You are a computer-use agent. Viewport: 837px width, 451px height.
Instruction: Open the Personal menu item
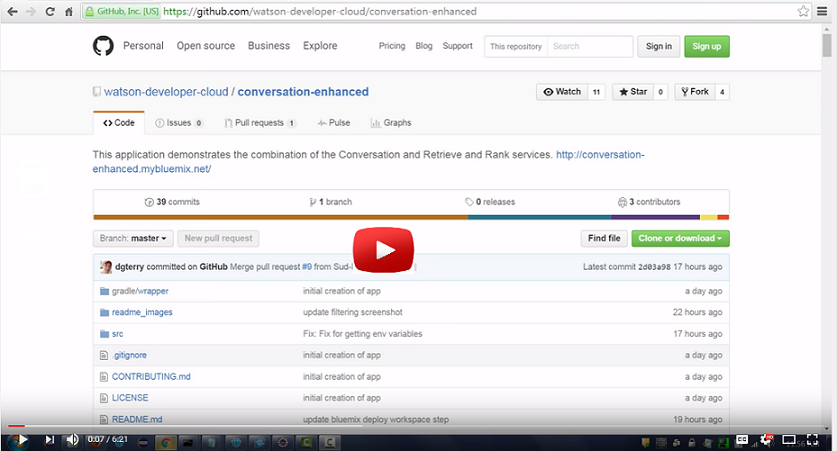(x=143, y=46)
